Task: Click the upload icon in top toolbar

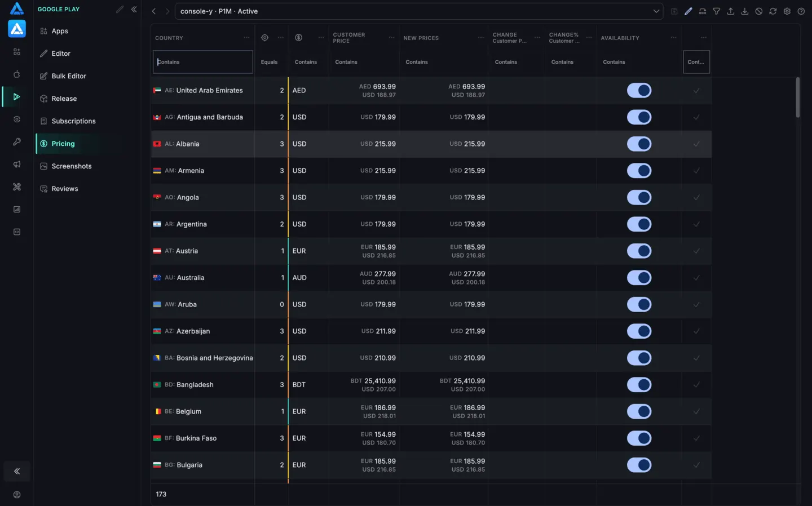Action: click(730, 11)
